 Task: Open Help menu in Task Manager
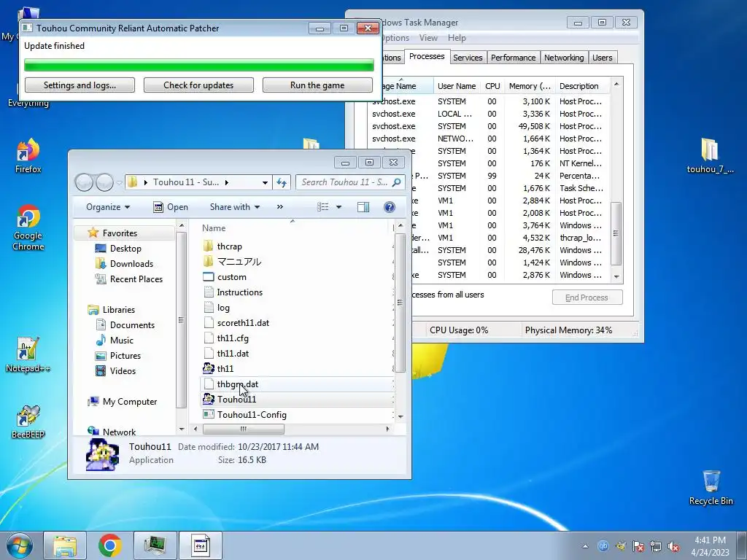457,38
